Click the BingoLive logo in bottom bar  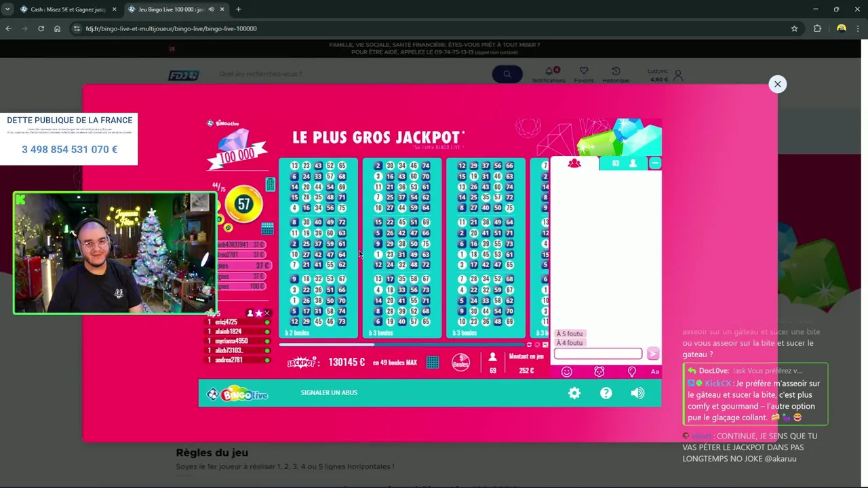point(237,394)
